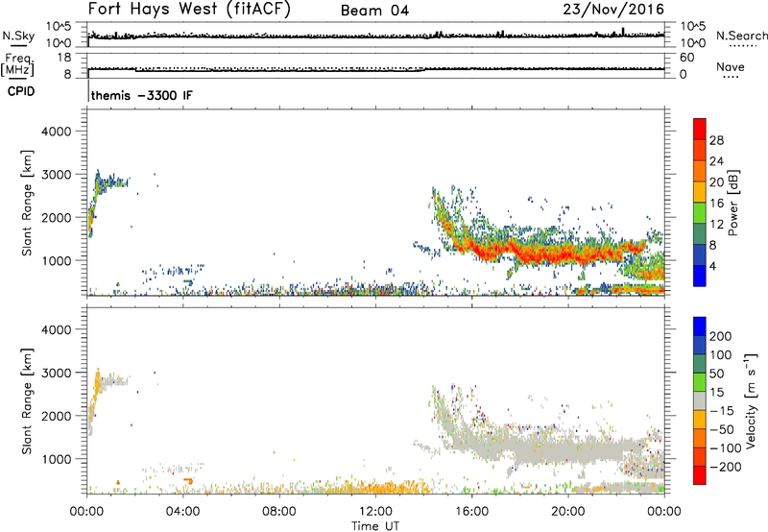The width and height of the screenshot is (768, 532).
Task: Click the N.Sky noise trace line
Action: click(x=375, y=36)
